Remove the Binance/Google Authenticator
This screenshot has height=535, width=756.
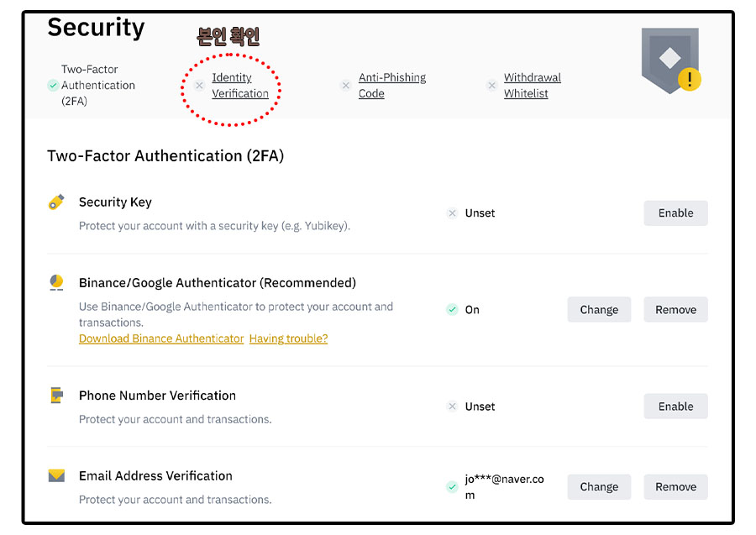pyautogui.click(x=675, y=309)
